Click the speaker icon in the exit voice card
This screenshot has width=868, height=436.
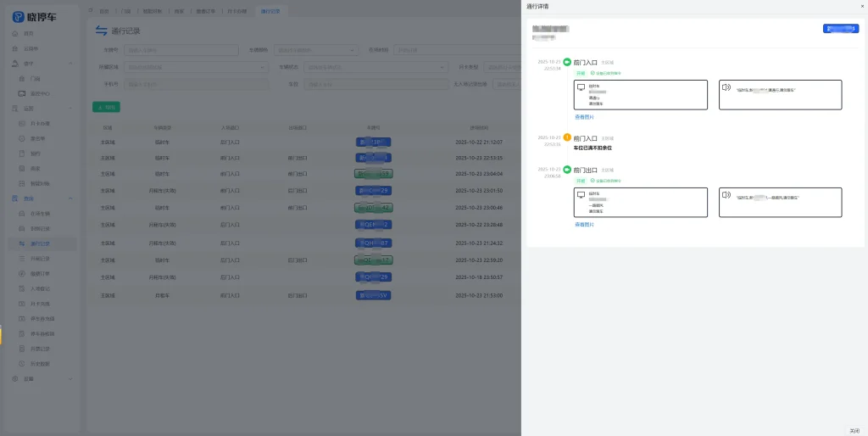(x=726, y=194)
